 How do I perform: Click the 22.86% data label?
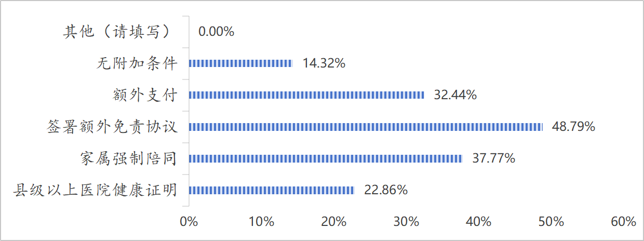point(386,190)
